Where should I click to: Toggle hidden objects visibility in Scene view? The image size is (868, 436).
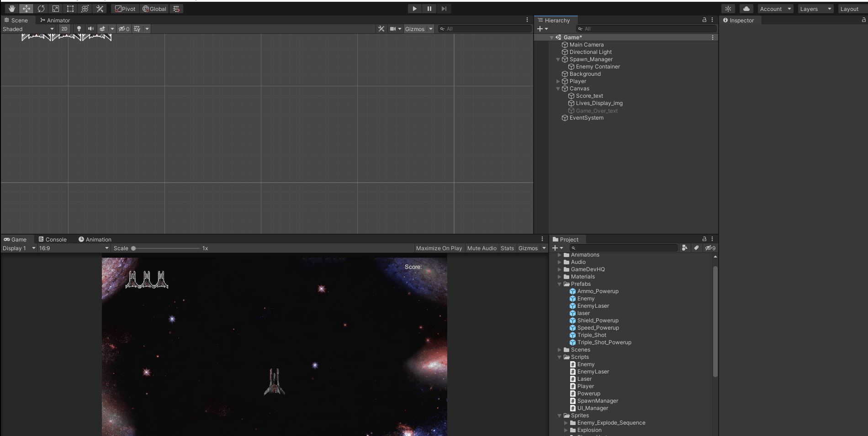[x=124, y=29]
